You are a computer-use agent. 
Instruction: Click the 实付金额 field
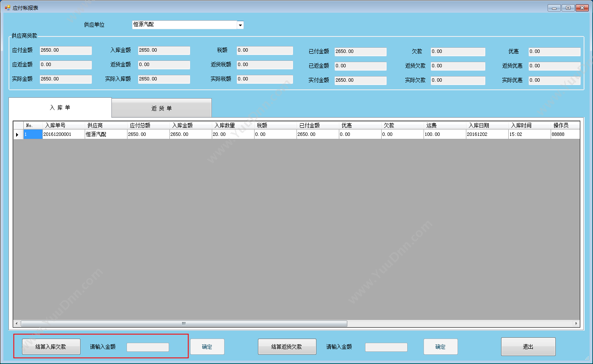pyautogui.click(x=360, y=80)
